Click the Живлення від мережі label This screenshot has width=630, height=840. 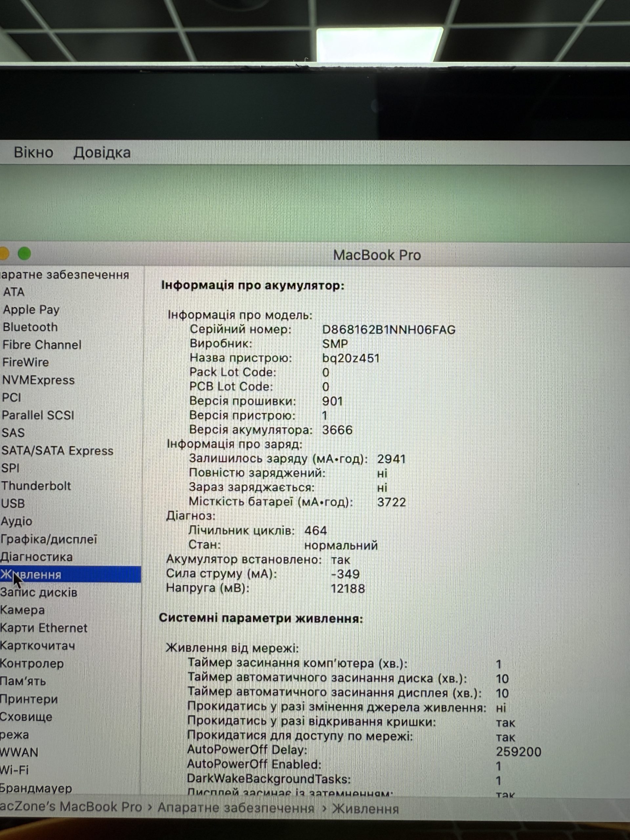(x=232, y=648)
